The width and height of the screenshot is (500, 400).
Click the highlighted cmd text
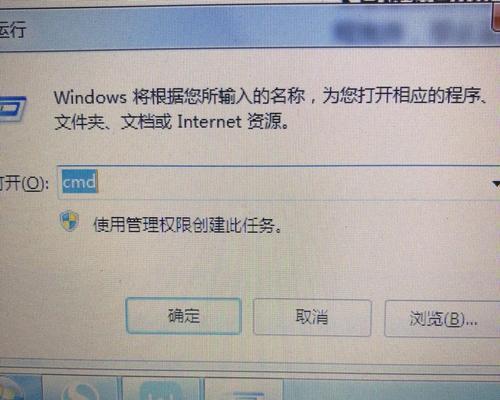click(80, 182)
